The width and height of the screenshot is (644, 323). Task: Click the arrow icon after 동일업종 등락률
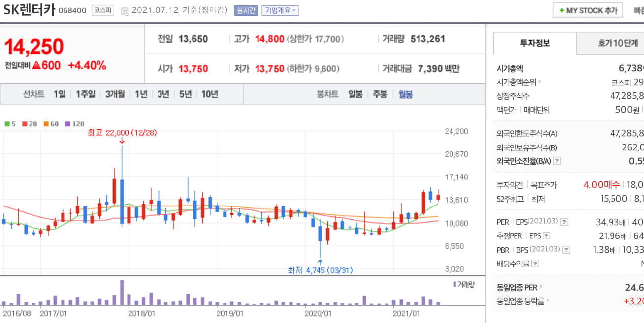click(547, 300)
